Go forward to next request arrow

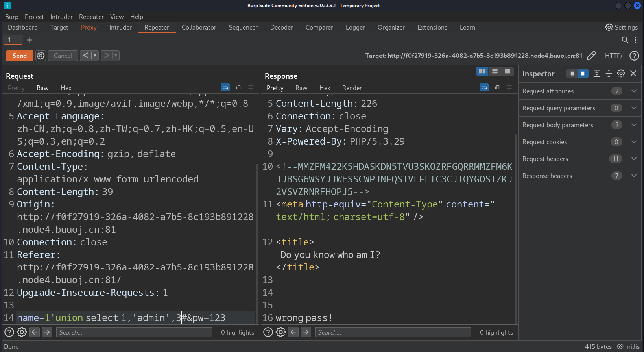coord(106,56)
